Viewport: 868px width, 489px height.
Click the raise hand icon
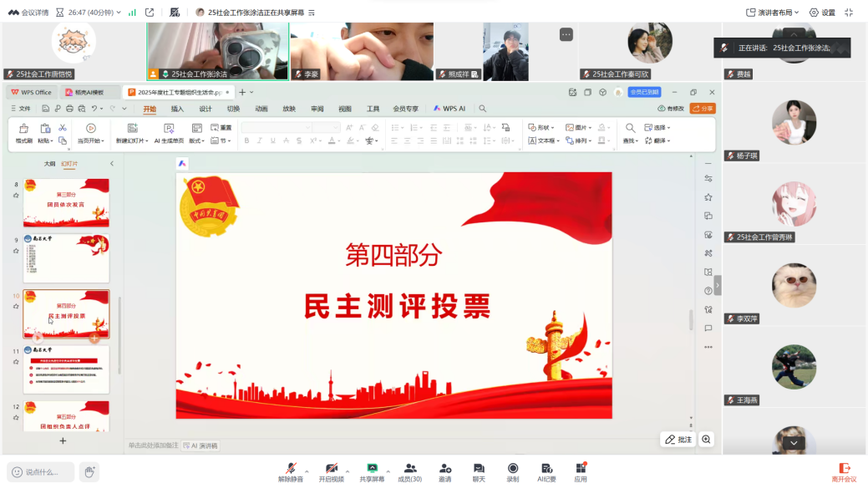[89, 471]
